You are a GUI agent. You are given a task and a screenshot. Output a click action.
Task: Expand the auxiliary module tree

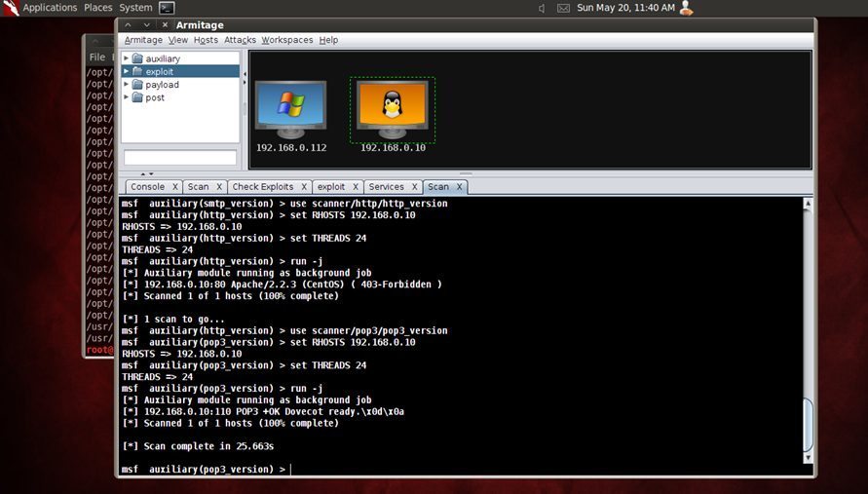(x=127, y=58)
